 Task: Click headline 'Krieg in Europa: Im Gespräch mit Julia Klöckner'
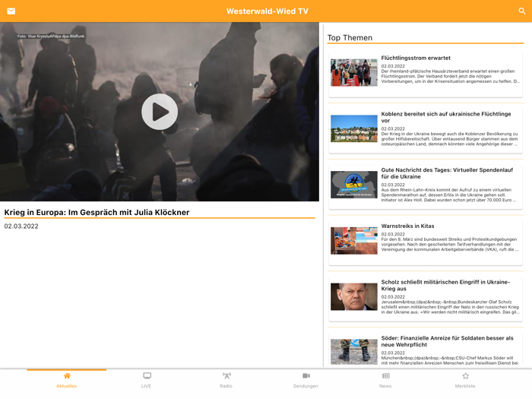97,212
